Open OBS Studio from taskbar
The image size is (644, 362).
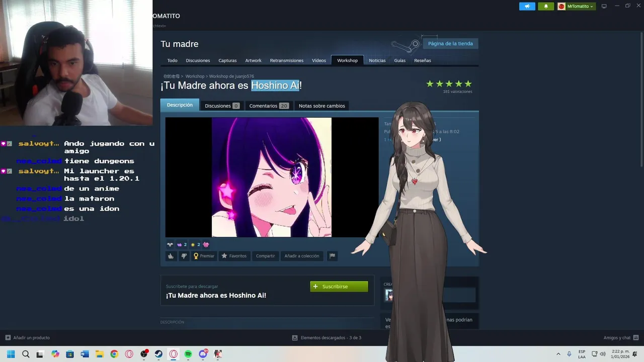click(144, 354)
